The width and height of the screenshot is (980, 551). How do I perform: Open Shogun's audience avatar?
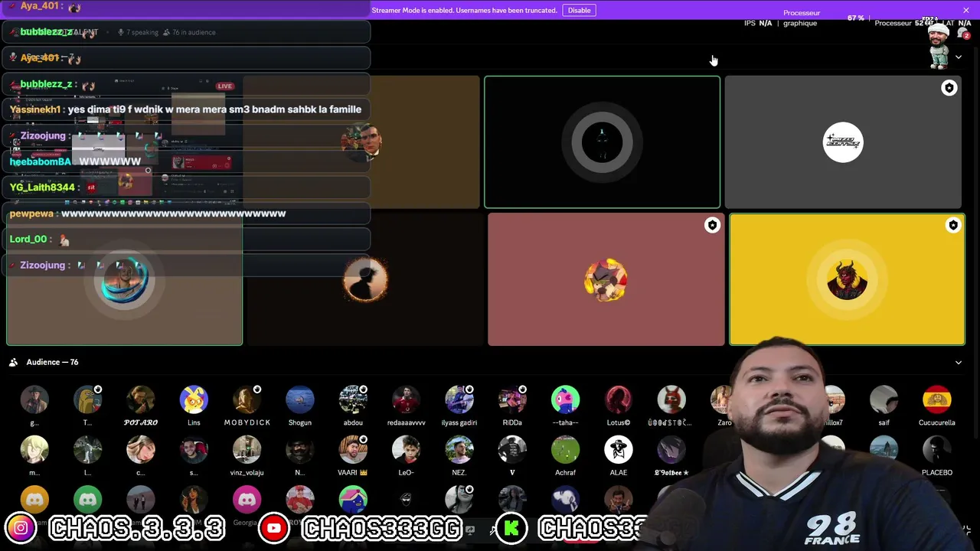click(299, 399)
